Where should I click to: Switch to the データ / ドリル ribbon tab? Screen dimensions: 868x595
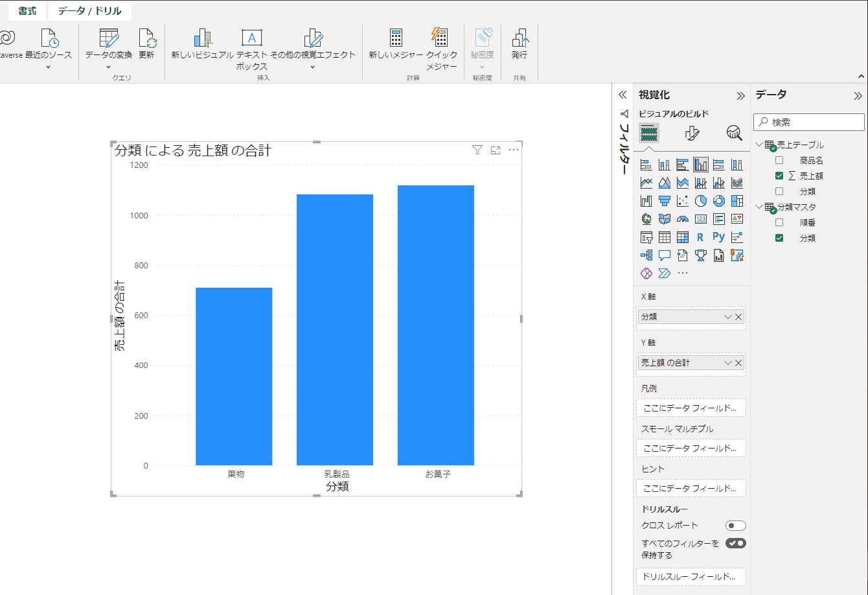click(x=89, y=10)
